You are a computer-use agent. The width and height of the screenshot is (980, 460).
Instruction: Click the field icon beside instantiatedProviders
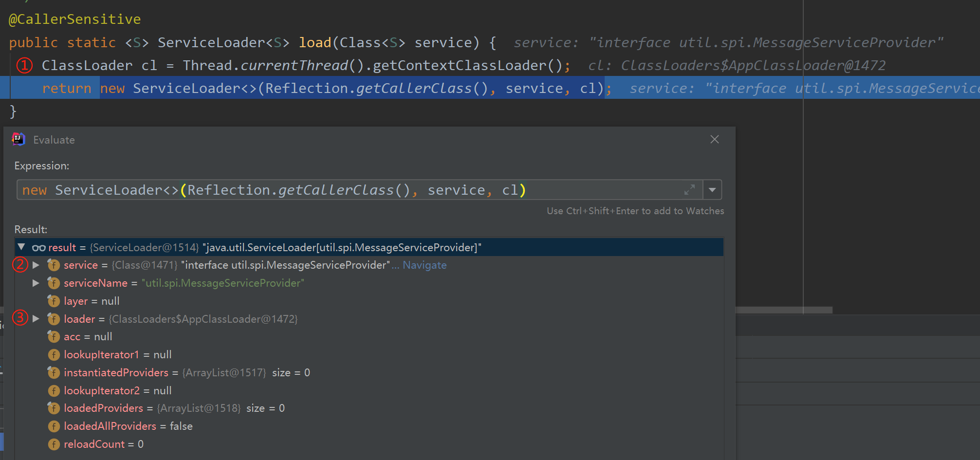[54, 372]
